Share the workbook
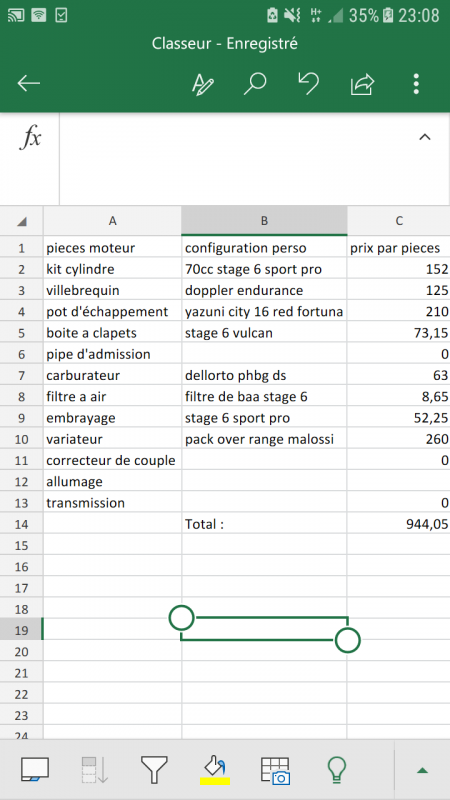The image size is (450, 800). coord(362,84)
